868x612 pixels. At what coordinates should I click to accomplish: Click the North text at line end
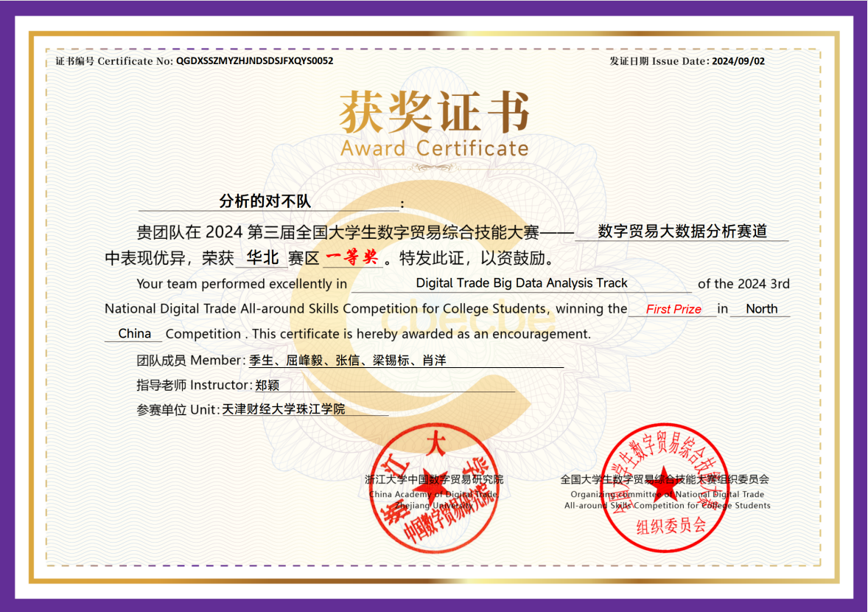coord(761,309)
